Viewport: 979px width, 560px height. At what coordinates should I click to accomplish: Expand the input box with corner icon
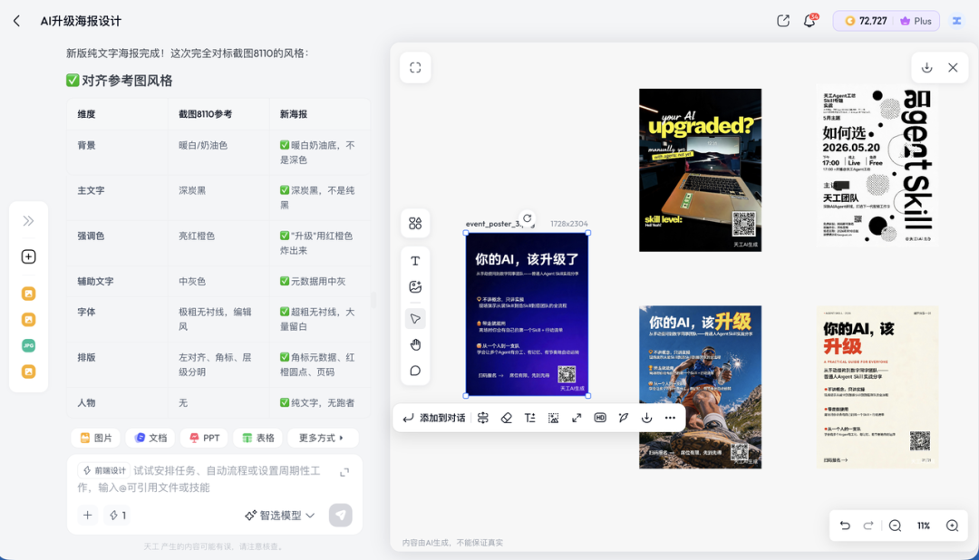pos(344,473)
